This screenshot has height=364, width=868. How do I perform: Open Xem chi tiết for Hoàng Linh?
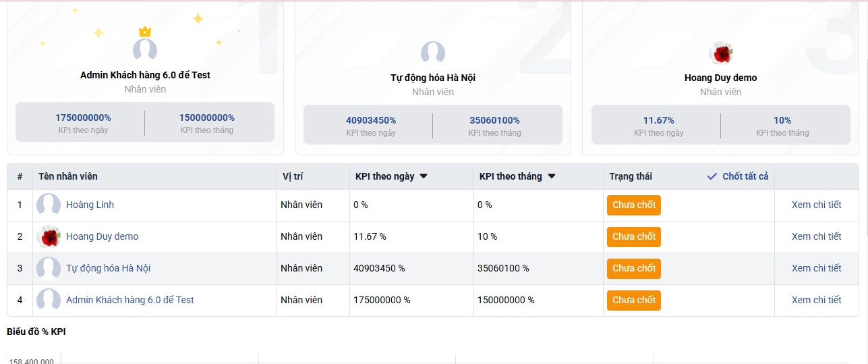(816, 205)
